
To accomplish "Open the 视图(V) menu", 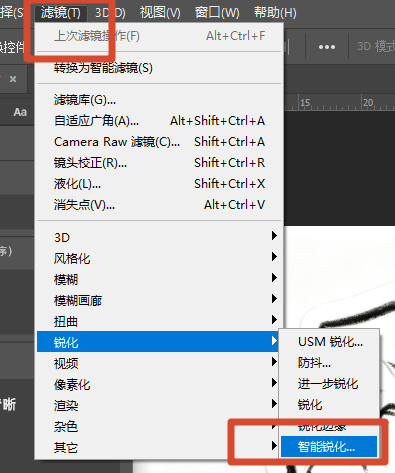I will click(x=160, y=13).
